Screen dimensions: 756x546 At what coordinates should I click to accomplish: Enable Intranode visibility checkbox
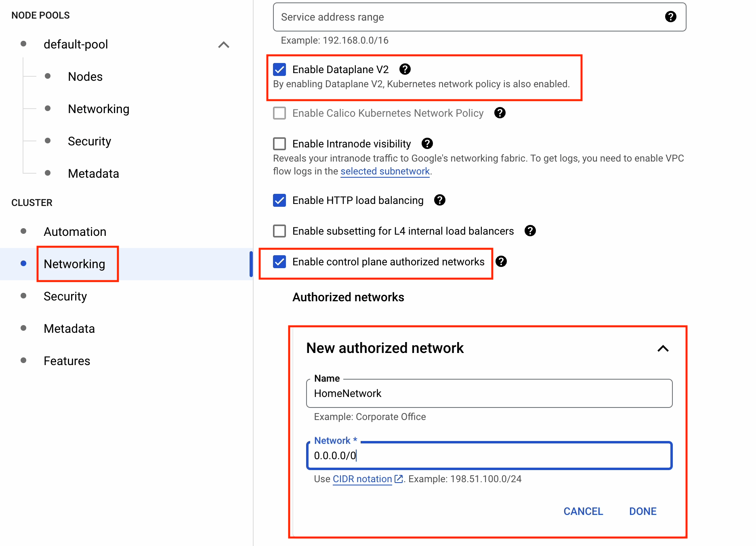(279, 144)
